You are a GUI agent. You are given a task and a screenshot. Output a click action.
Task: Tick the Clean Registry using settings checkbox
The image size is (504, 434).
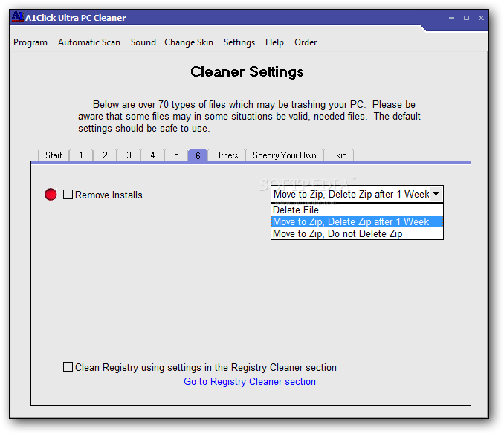[68, 367]
